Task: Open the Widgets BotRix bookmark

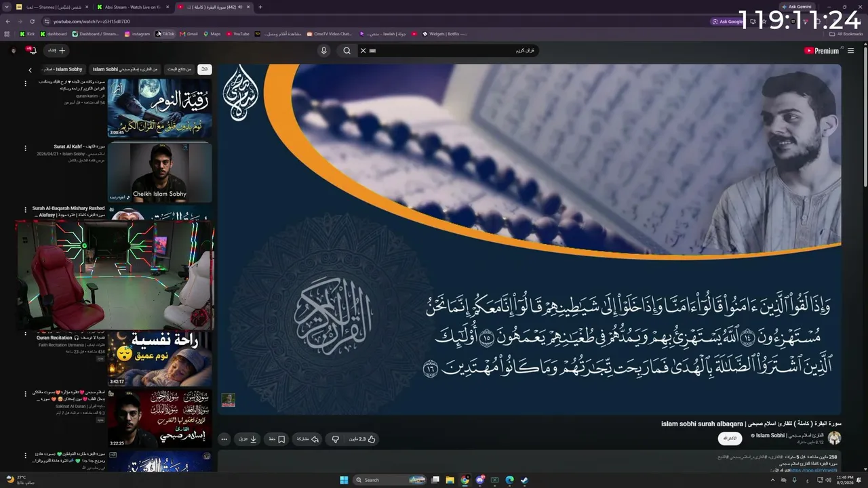Action: 444,34
